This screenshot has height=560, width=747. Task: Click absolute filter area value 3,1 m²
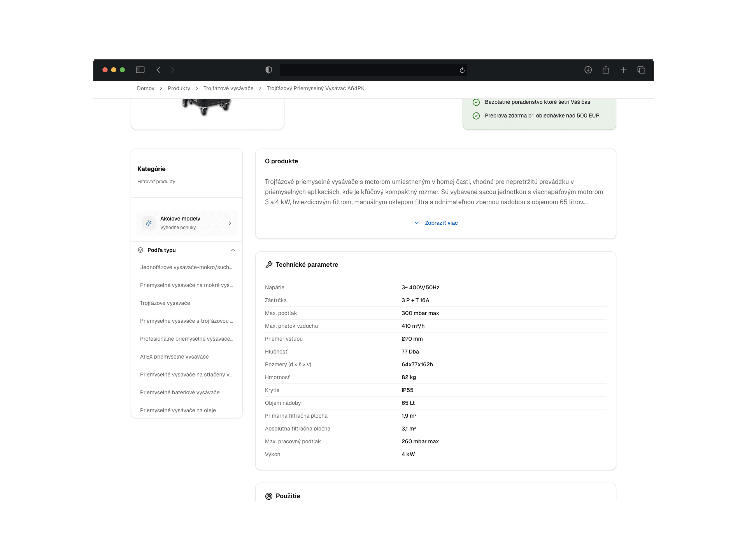point(409,429)
